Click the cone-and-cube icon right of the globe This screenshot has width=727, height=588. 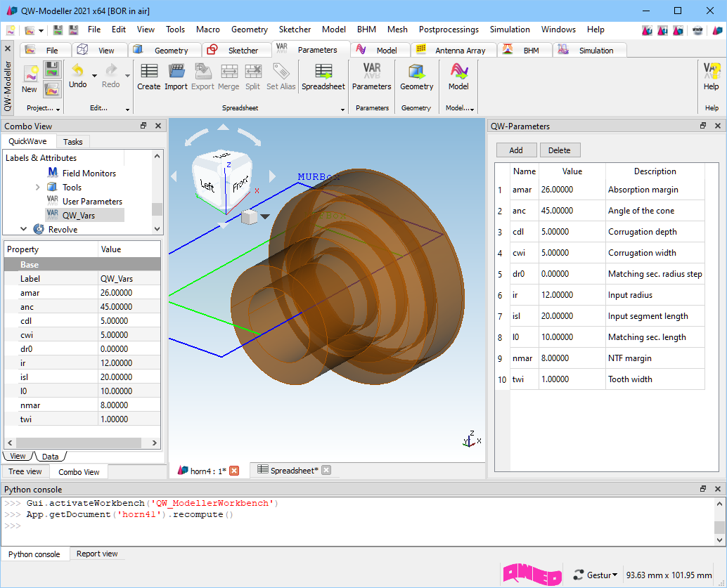click(x=717, y=31)
